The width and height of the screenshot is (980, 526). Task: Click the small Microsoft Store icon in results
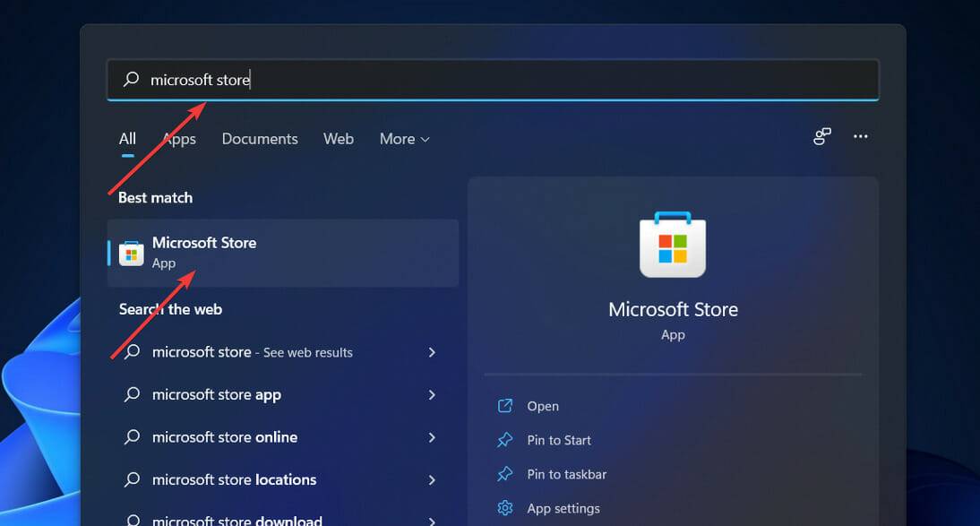coord(132,254)
